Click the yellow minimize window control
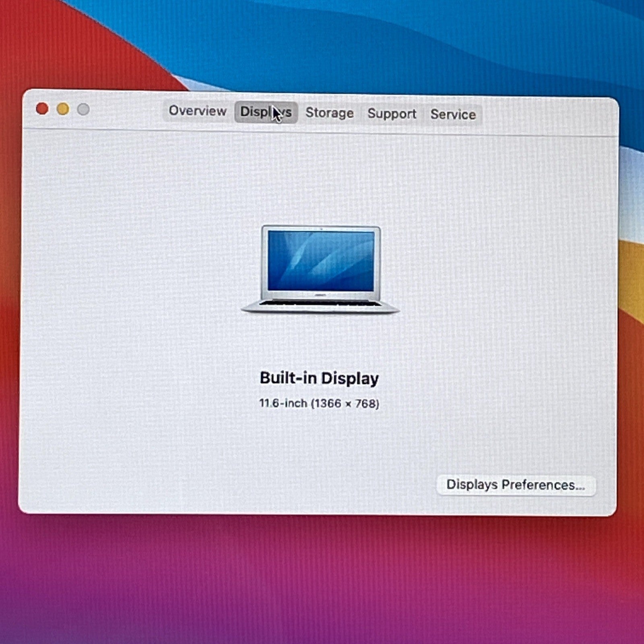Image resolution: width=644 pixels, height=644 pixels. pyautogui.click(x=62, y=108)
